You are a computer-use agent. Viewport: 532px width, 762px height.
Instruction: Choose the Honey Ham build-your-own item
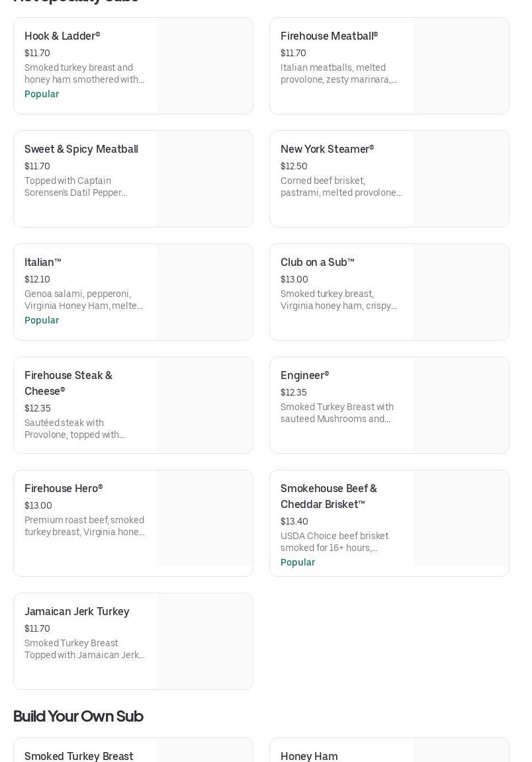[x=309, y=755]
